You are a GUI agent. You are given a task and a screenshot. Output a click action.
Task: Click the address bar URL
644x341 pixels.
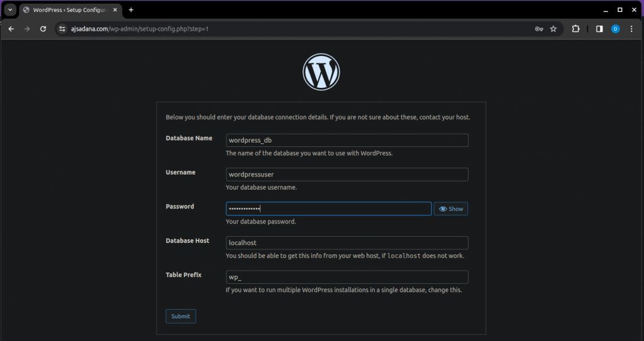(x=140, y=29)
